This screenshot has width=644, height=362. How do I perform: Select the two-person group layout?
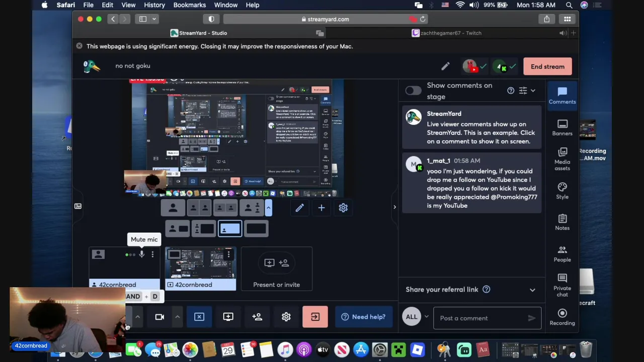click(x=225, y=208)
